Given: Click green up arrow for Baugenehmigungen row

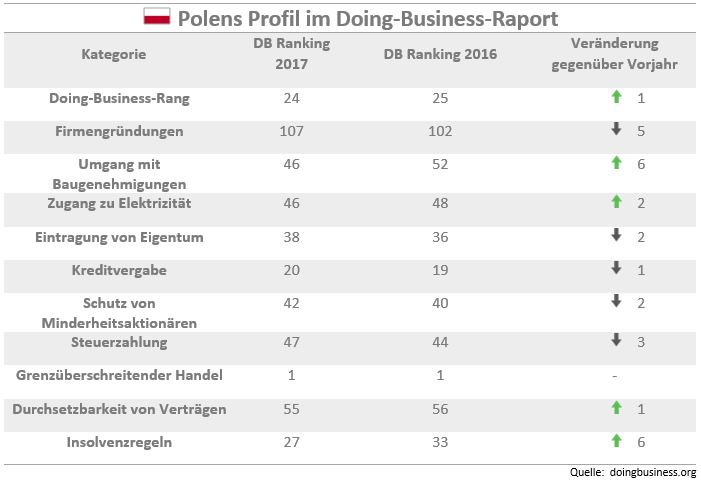Looking at the screenshot, I should [x=616, y=163].
